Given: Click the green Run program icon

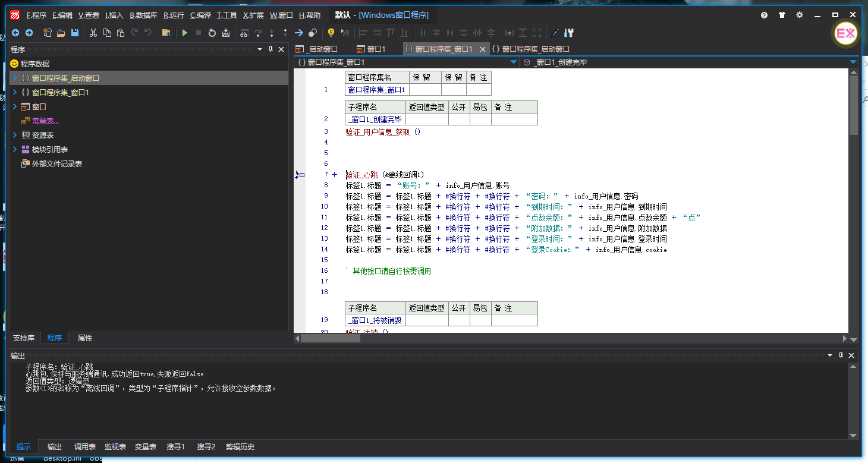Looking at the screenshot, I should click(x=185, y=33).
